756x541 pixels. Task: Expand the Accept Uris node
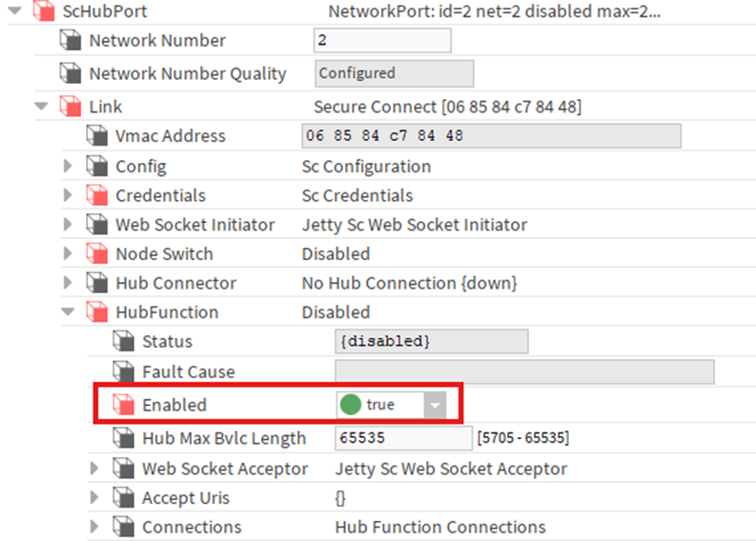click(94, 497)
